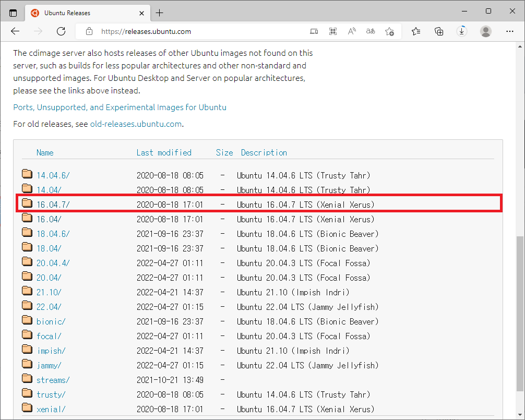Open the 14.04/ directory

pyautogui.click(x=49, y=190)
